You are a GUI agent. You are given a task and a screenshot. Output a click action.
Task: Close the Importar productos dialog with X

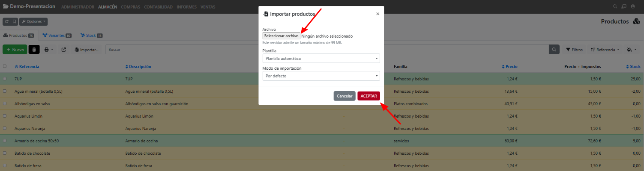377,14
